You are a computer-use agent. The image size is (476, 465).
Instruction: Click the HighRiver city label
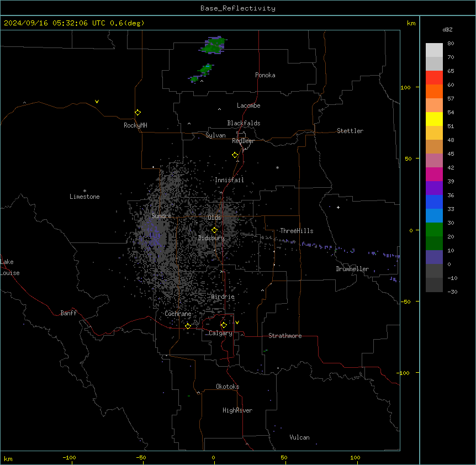(237, 410)
